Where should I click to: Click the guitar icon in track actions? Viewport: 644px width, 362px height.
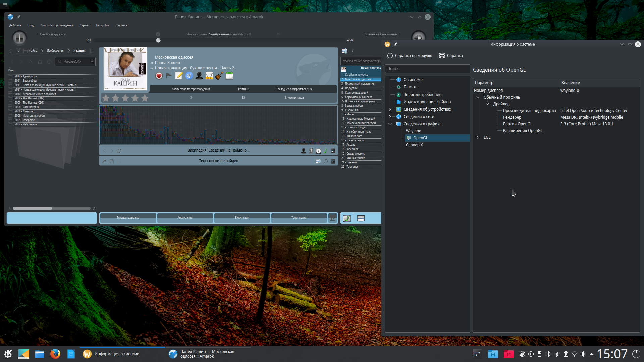[219, 76]
